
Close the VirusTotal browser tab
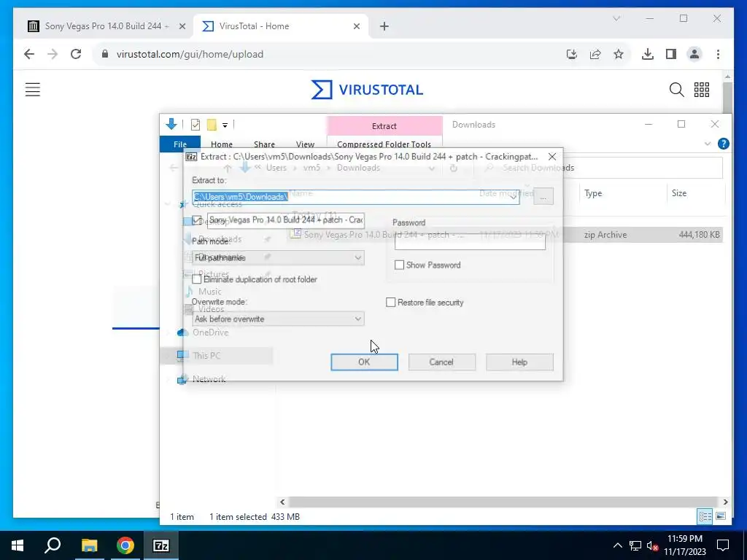(x=356, y=26)
